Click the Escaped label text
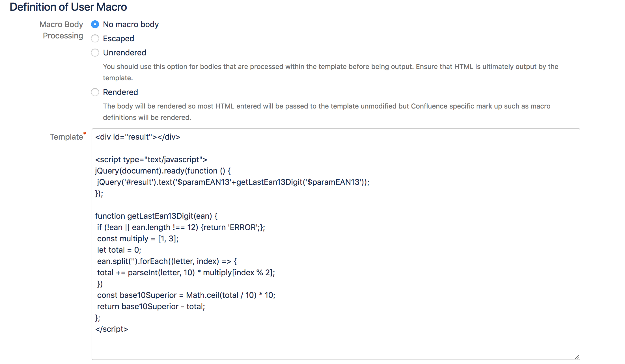625x364 pixels. pos(118,38)
